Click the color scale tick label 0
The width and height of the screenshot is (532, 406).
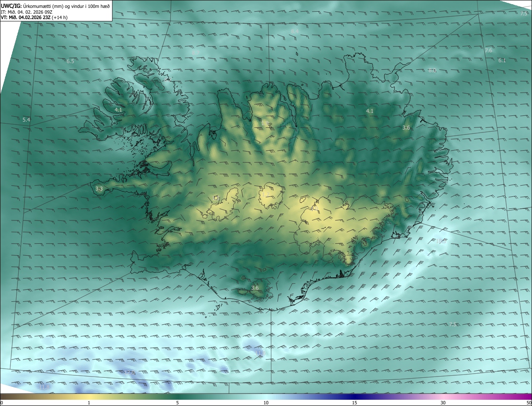pos(2,403)
